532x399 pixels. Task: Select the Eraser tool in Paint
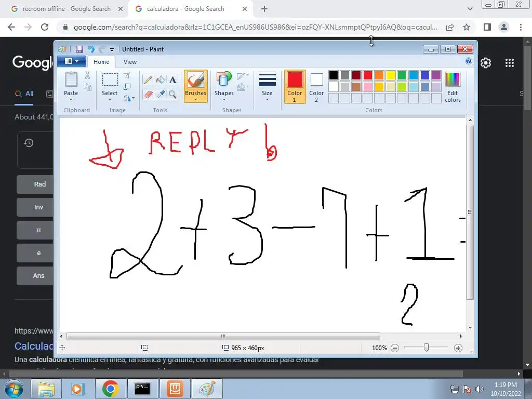tap(148, 95)
